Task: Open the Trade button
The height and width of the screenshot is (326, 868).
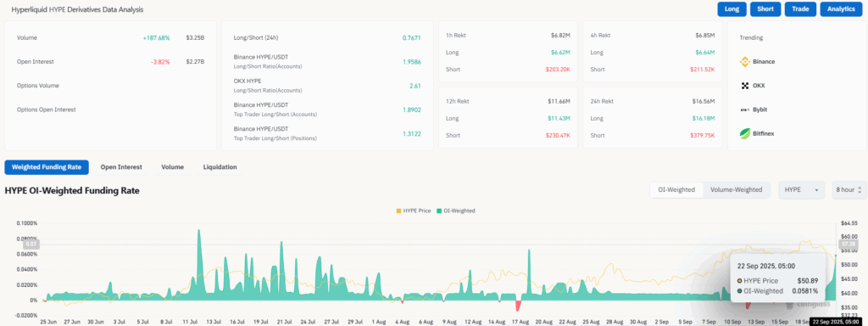Action: pos(800,8)
